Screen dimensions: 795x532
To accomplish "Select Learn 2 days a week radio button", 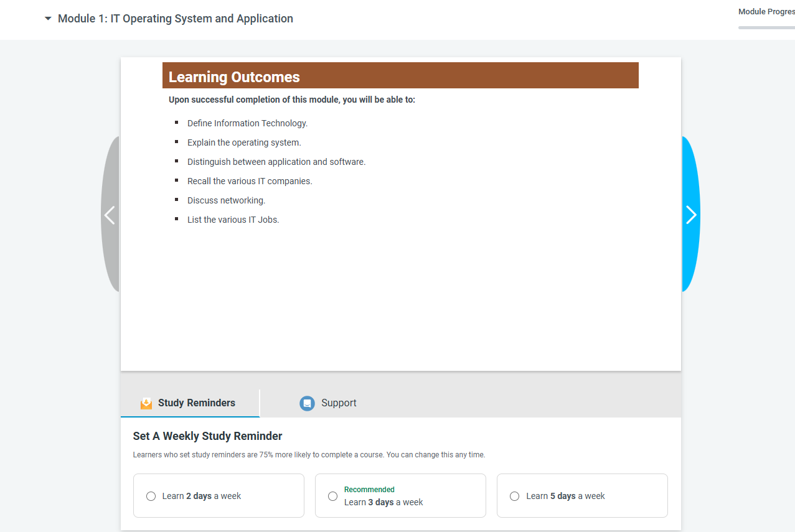I will (151, 496).
